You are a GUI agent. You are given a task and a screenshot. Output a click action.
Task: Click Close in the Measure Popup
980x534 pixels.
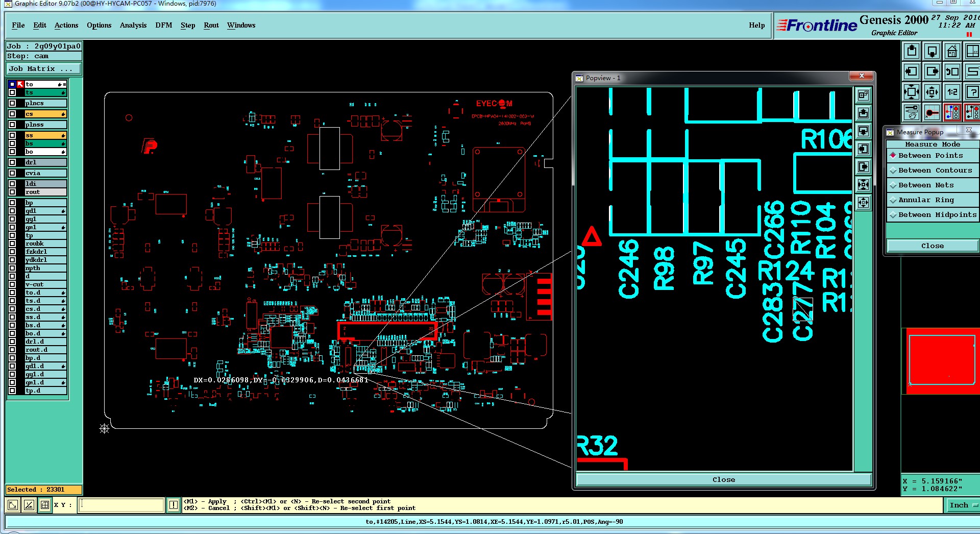tap(933, 246)
